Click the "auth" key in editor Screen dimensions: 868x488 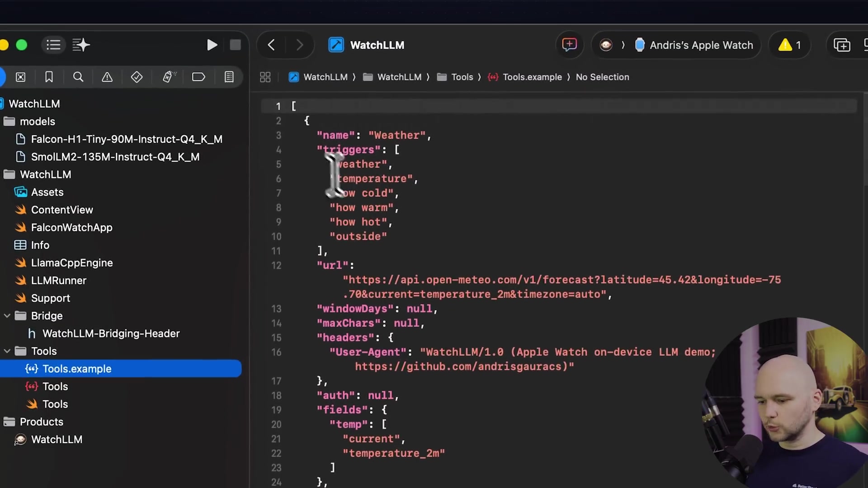[x=335, y=395]
